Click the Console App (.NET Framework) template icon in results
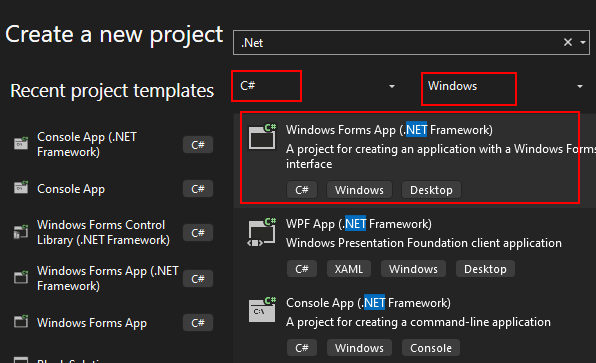596x363 pixels. (262, 309)
